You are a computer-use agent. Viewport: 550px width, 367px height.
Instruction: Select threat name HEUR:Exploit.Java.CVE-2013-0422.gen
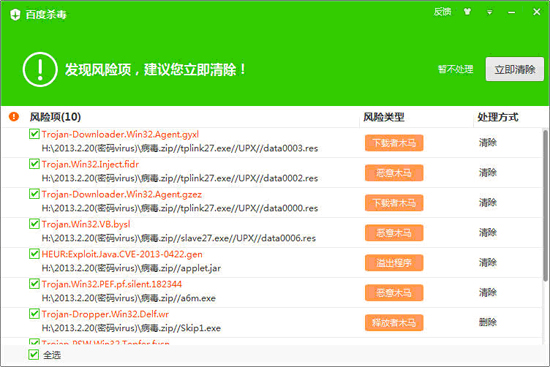tap(122, 254)
